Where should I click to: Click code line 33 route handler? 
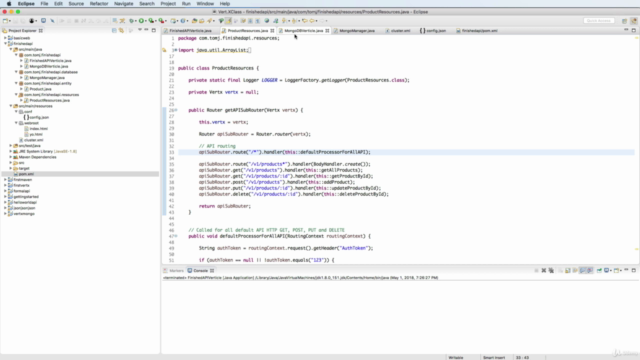(x=284, y=152)
